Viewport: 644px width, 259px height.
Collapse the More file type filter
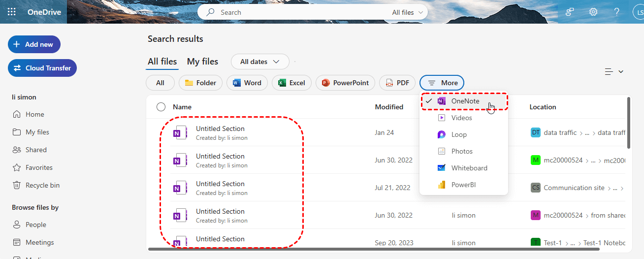[442, 83]
